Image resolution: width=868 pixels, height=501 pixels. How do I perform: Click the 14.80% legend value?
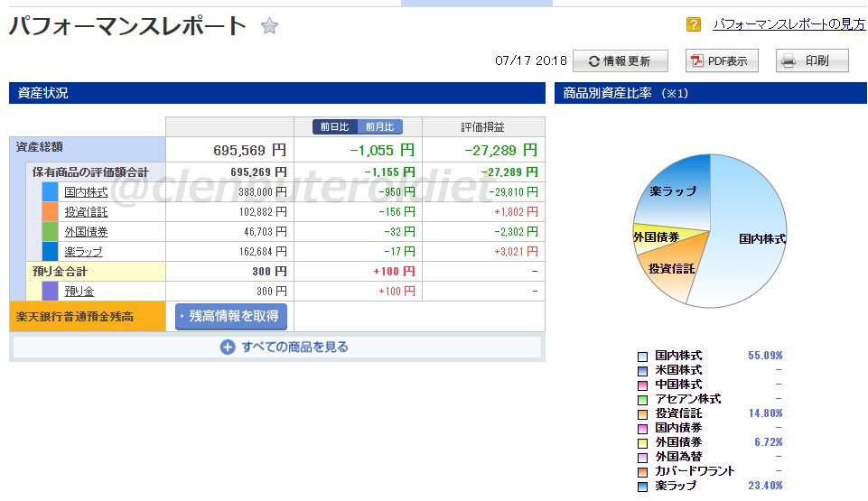(x=765, y=413)
